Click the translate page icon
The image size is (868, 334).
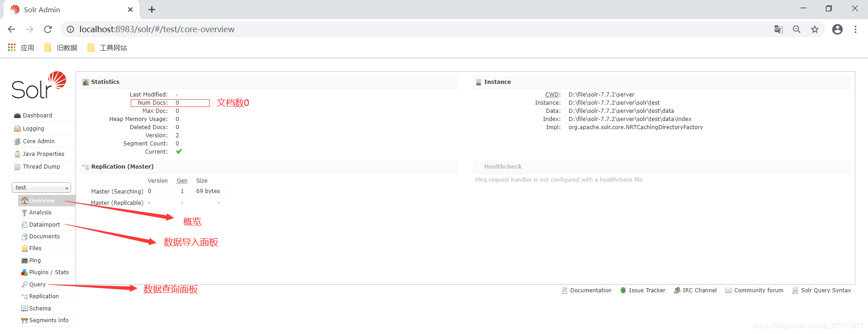(778, 29)
